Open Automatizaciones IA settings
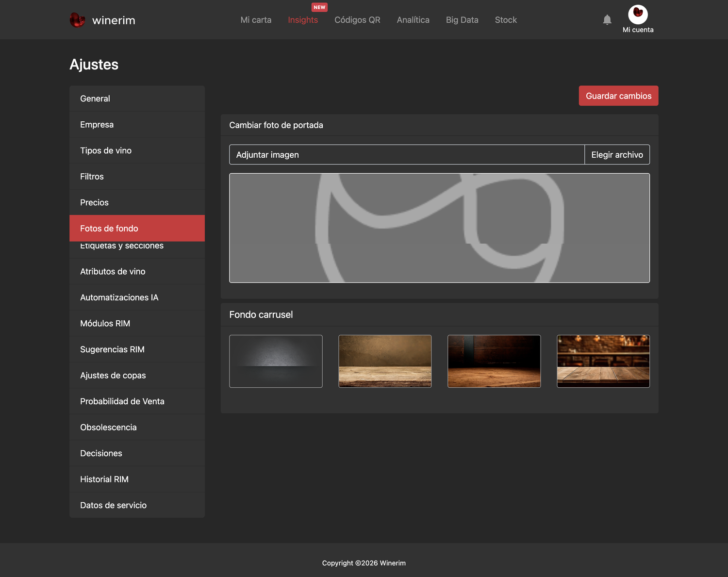Screen dimensions: 728x577 click(x=137, y=297)
